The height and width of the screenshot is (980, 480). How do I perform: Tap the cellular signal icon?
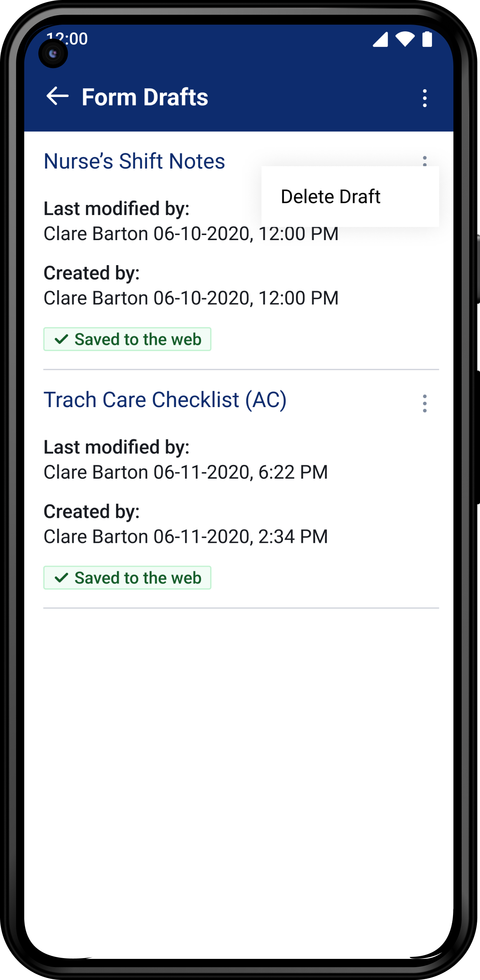coord(380,39)
